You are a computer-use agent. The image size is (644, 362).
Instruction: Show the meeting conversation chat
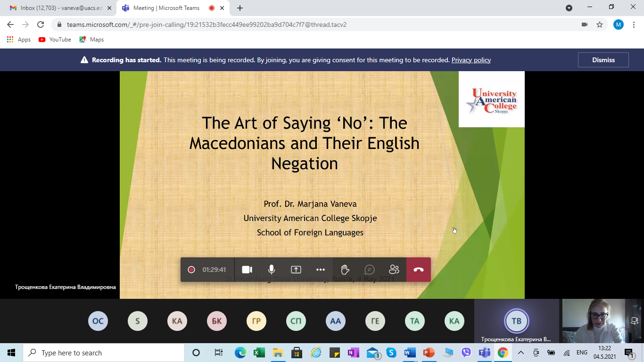[370, 270]
